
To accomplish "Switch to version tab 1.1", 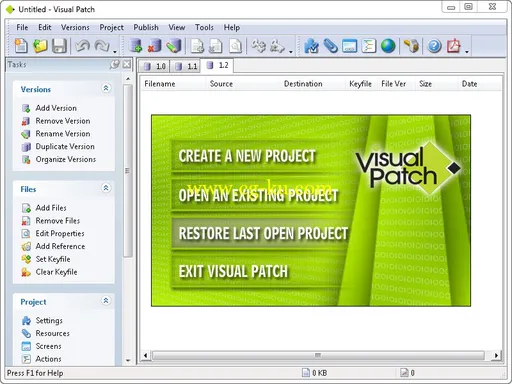I will click(x=186, y=66).
